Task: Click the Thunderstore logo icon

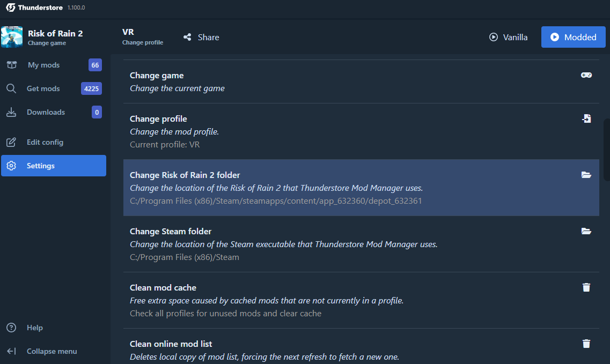Action: (x=11, y=8)
